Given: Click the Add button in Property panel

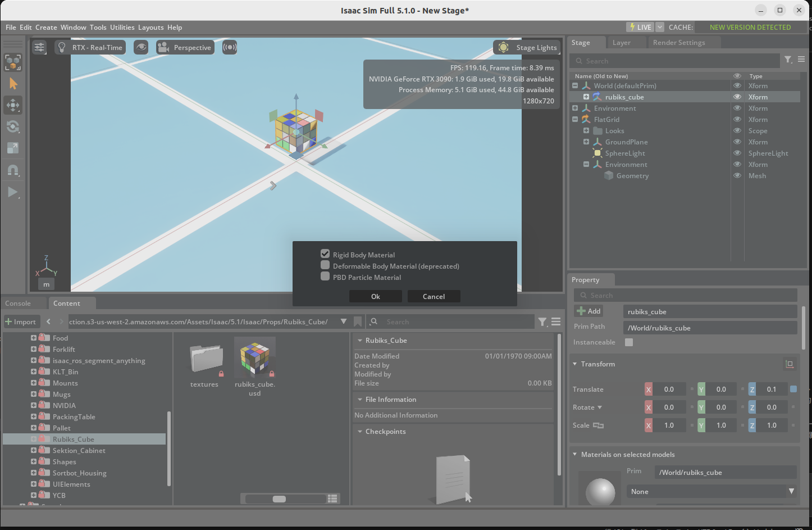Looking at the screenshot, I should (x=589, y=311).
